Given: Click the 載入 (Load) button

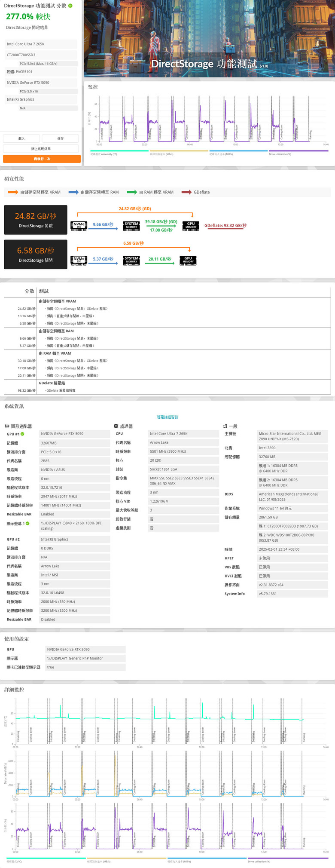Looking at the screenshot, I should click(21, 138).
